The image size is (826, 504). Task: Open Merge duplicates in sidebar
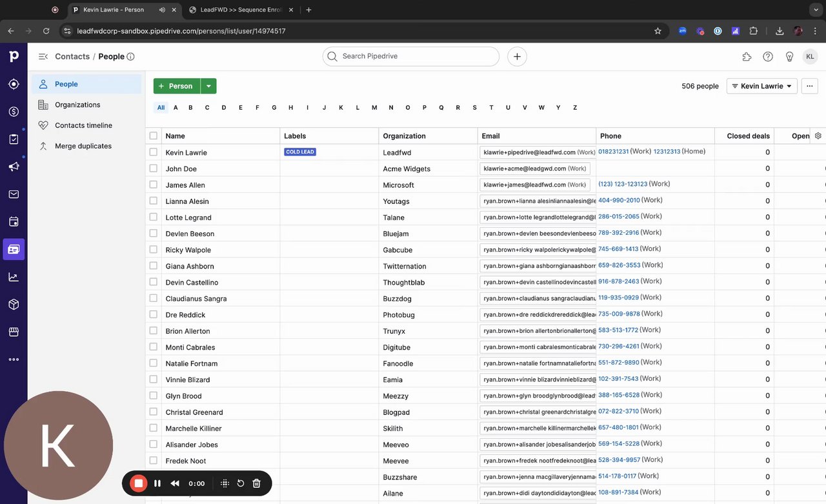(x=86, y=146)
